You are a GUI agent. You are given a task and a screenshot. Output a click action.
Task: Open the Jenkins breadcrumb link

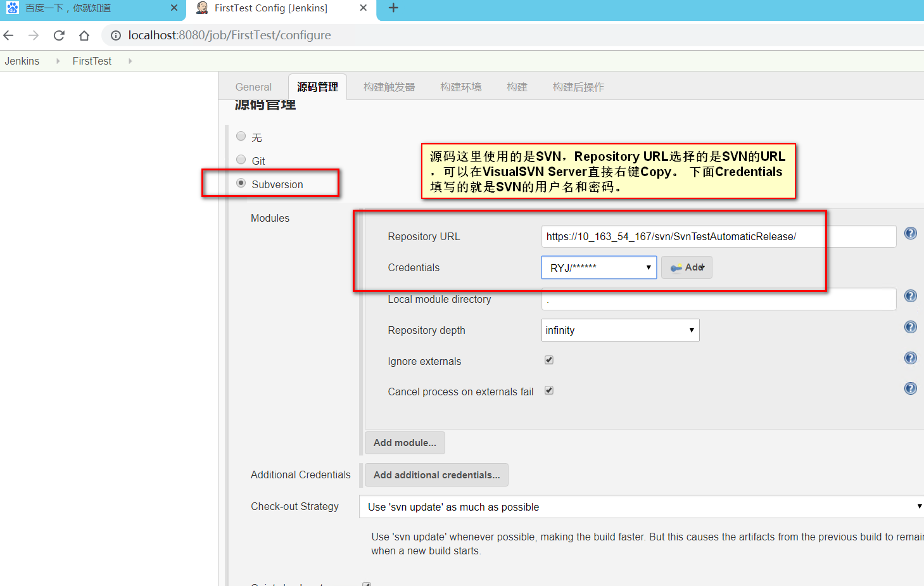coord(22,61)
